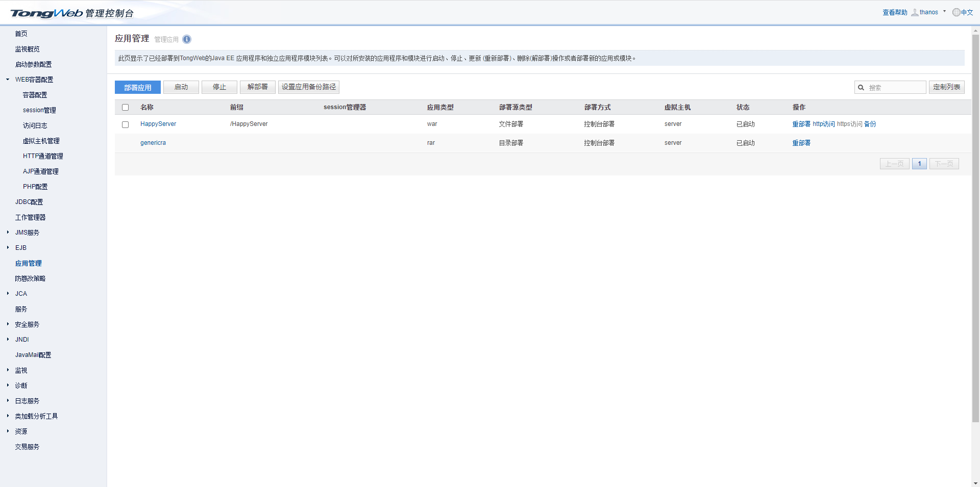
Task: Collapse the WEB容器配置 tree node
Action: [x=8, y=80]
